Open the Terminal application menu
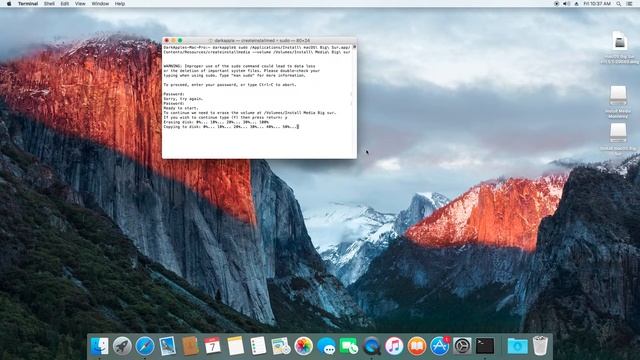The width and height of the screenshot is (640, 360). (28, 4)
